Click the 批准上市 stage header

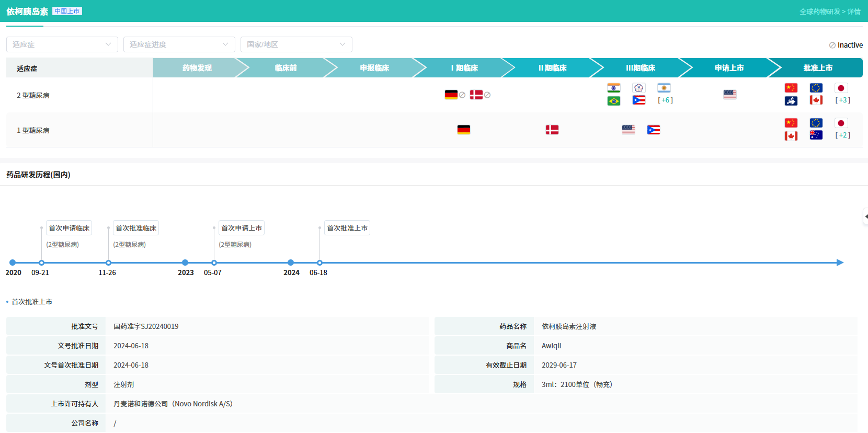pos(818,68)
